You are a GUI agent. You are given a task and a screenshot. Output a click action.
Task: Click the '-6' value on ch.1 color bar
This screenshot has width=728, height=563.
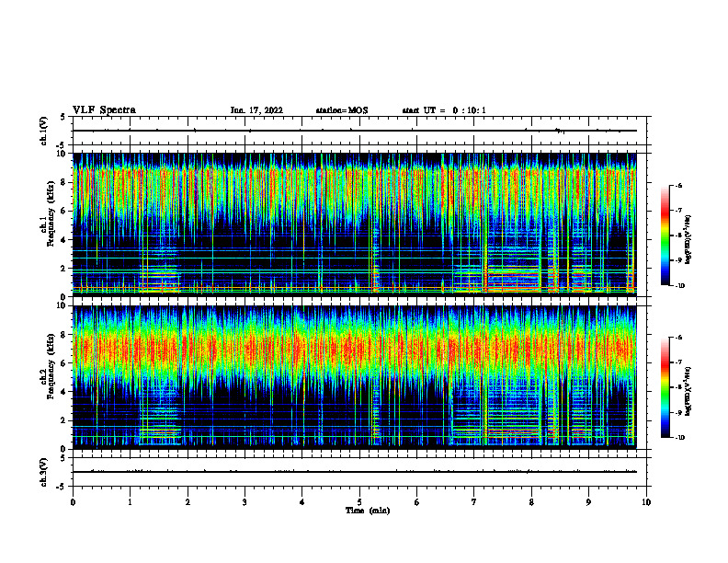tap(679, 186)
